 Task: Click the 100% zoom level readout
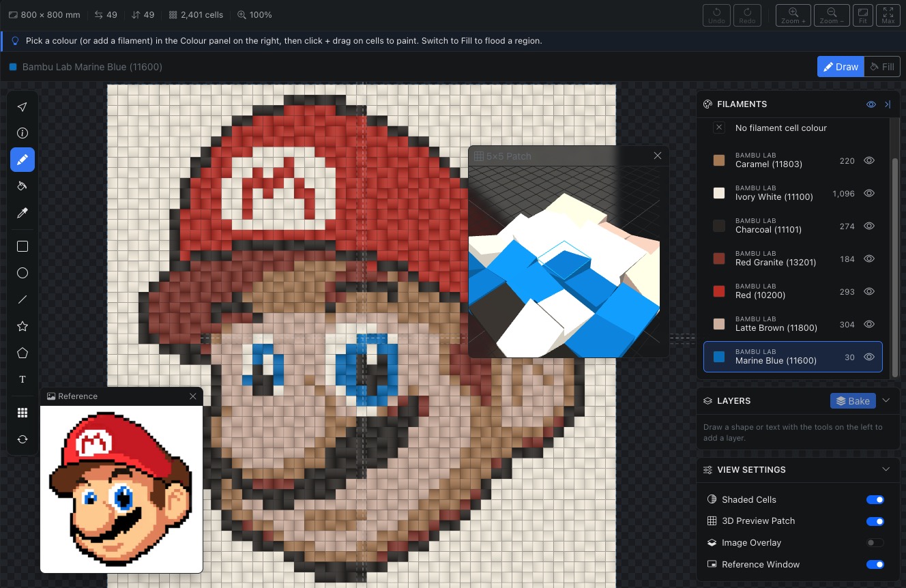coord(254,15)
